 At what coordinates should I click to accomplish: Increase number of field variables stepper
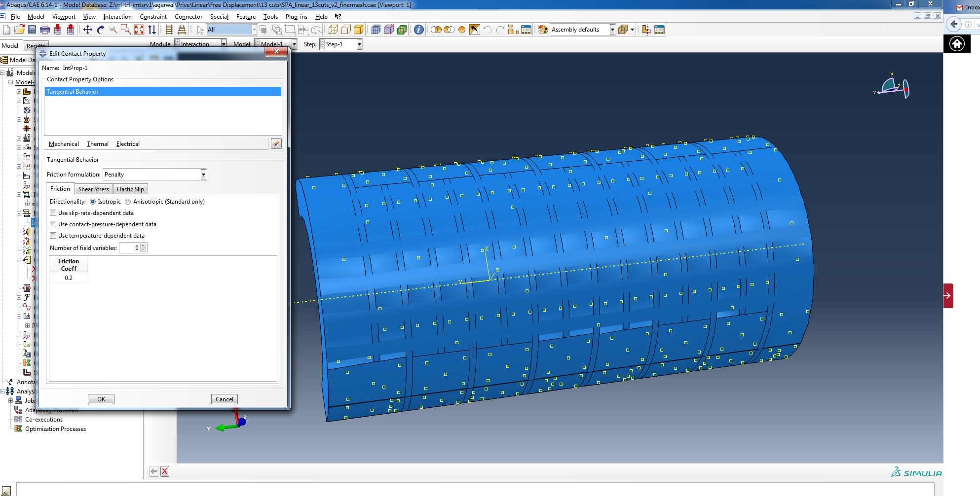pyautogui.click(x=143, y=246)
